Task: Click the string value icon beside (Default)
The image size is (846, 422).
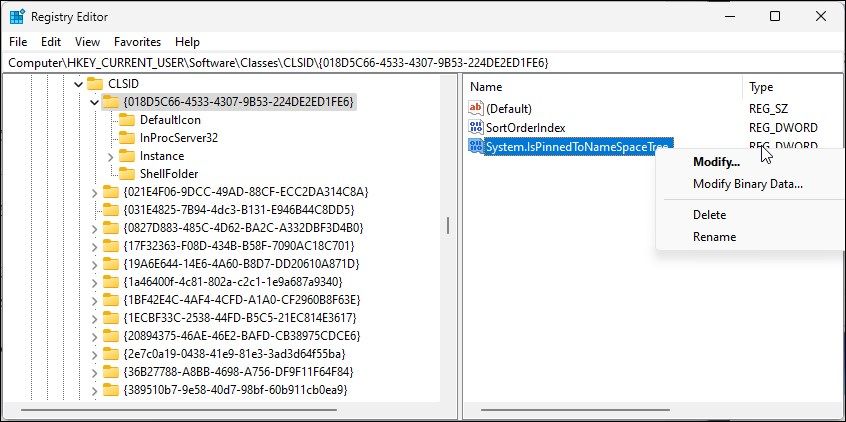Action: (476, 108)
